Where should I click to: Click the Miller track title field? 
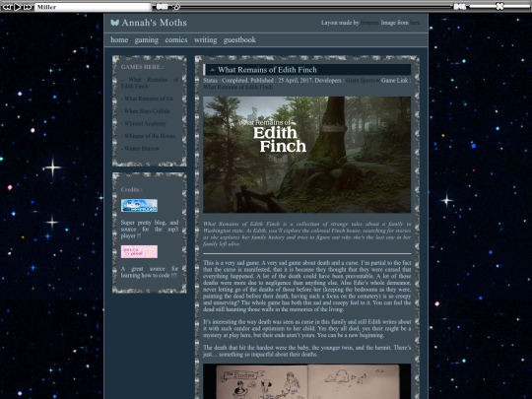point(93,7)
